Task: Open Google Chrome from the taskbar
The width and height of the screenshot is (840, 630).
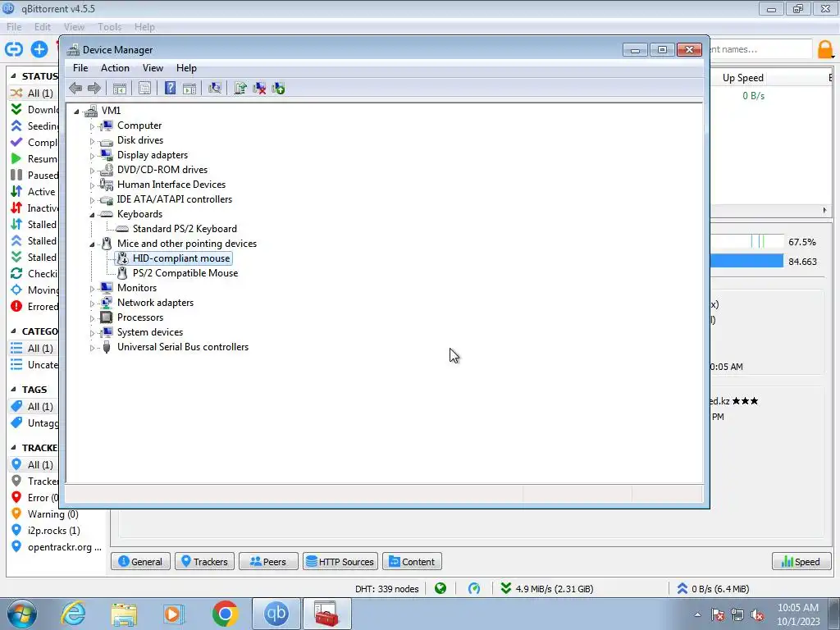Action: click(x=225, y=614)
